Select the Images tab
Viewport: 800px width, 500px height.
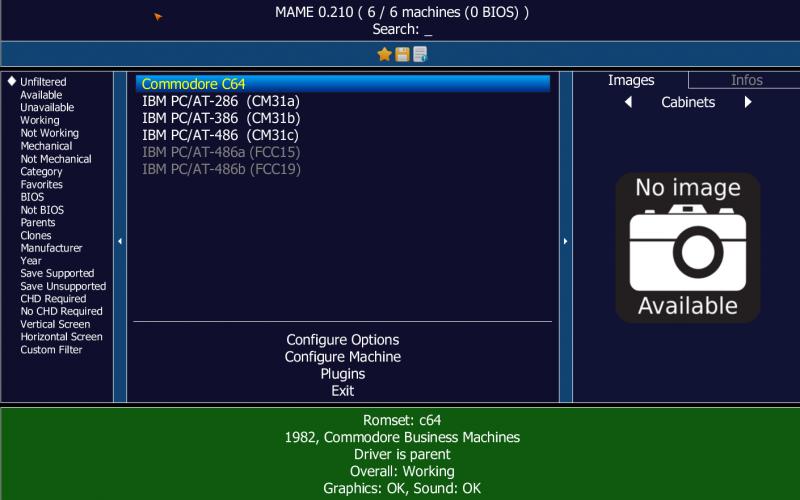(x=631, y=80)
